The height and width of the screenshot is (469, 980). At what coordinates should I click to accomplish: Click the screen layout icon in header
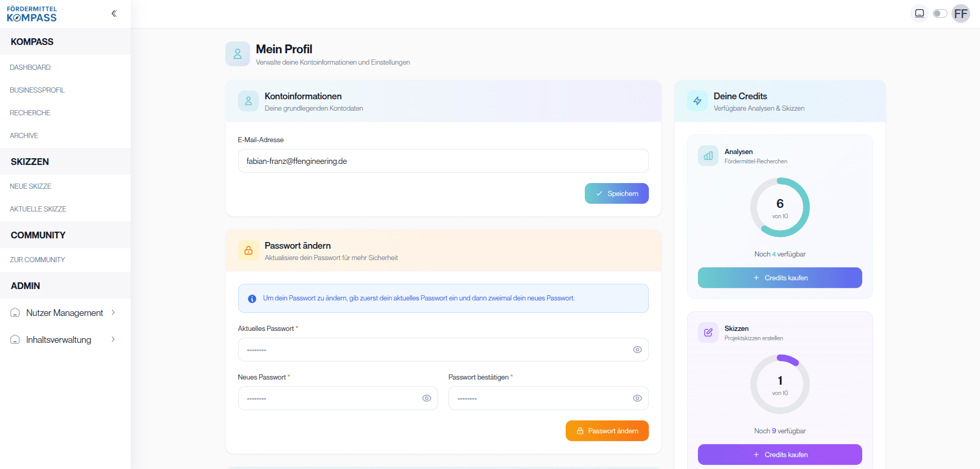click(x=919, y=13)
